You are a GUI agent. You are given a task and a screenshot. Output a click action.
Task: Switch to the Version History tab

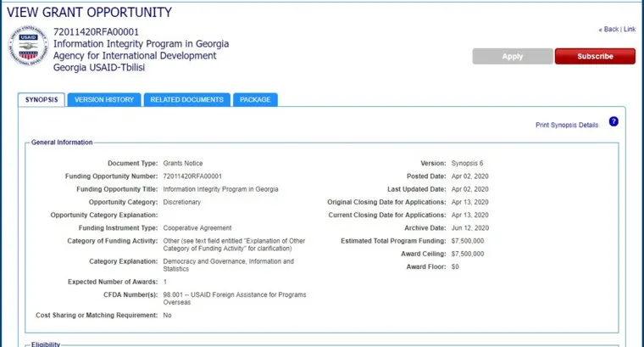click(104, 100)
